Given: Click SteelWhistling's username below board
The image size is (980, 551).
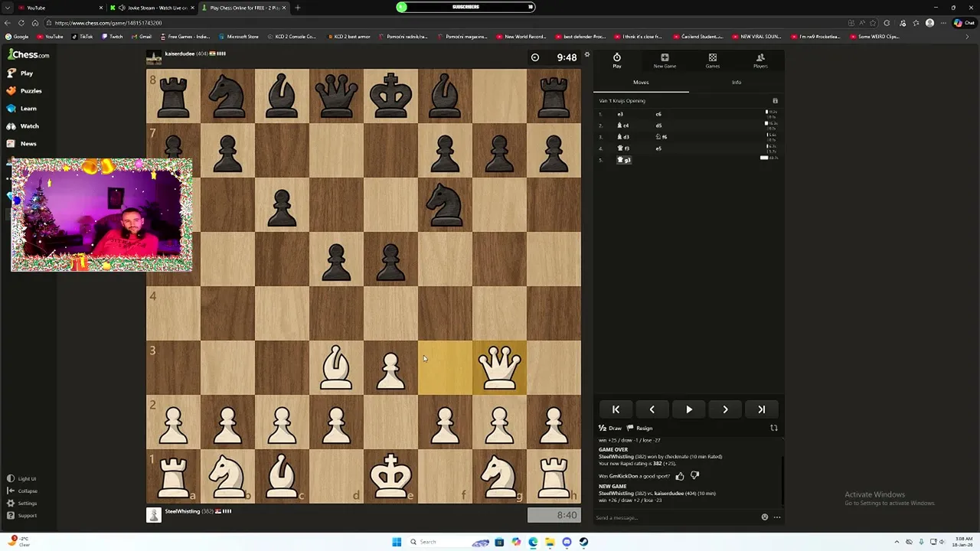Looking at the screenshot, I should click(x=182, y=511).
